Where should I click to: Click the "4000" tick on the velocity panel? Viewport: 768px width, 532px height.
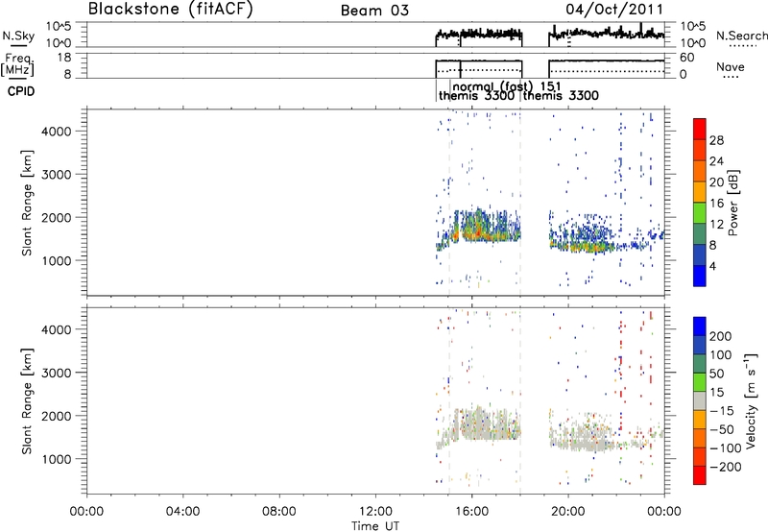click(x=57, y=329)
